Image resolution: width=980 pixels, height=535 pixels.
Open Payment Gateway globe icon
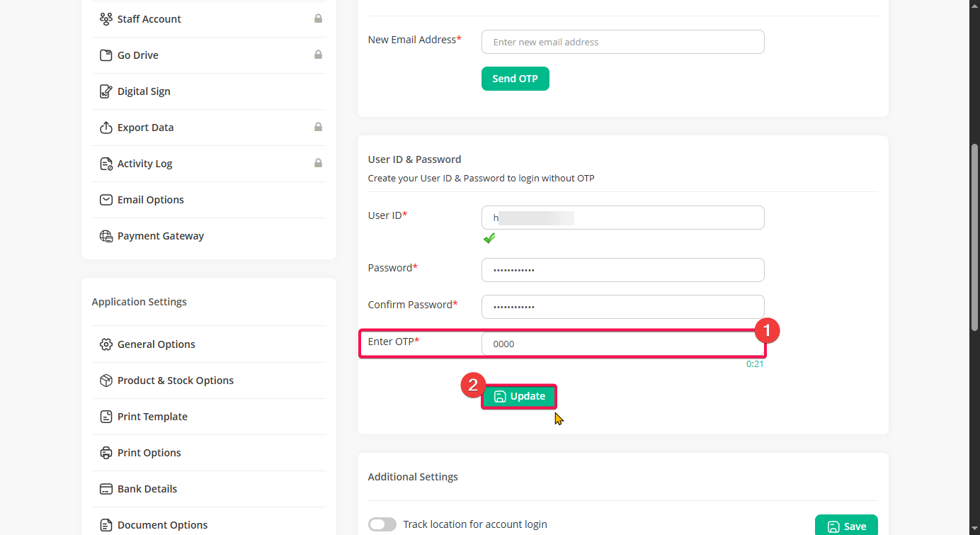[106, 236]
